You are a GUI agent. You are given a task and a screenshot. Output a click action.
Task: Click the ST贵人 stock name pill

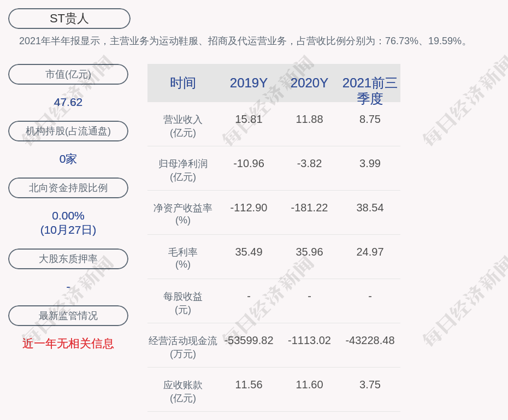point(69,19)
